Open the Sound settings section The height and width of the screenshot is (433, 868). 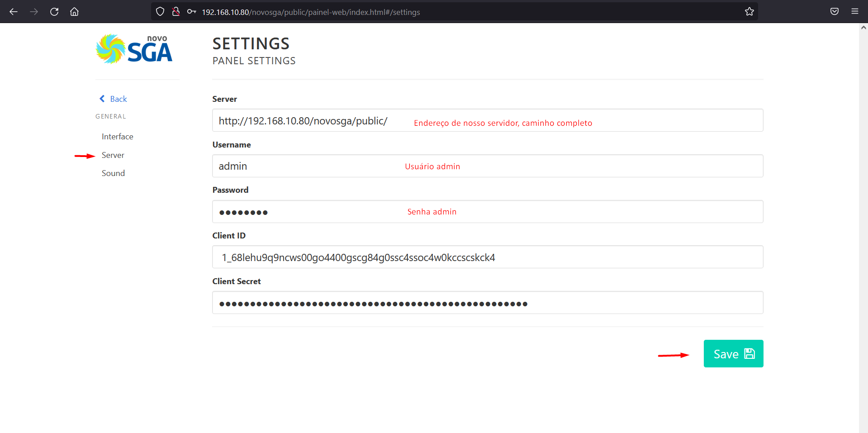coord(113,173)
